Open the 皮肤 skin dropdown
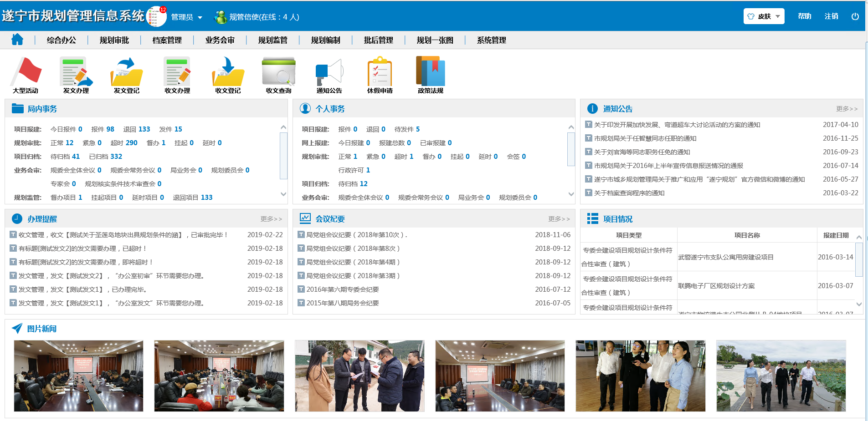The width and height of the screenshot is (868, 421). click(764, 16)
